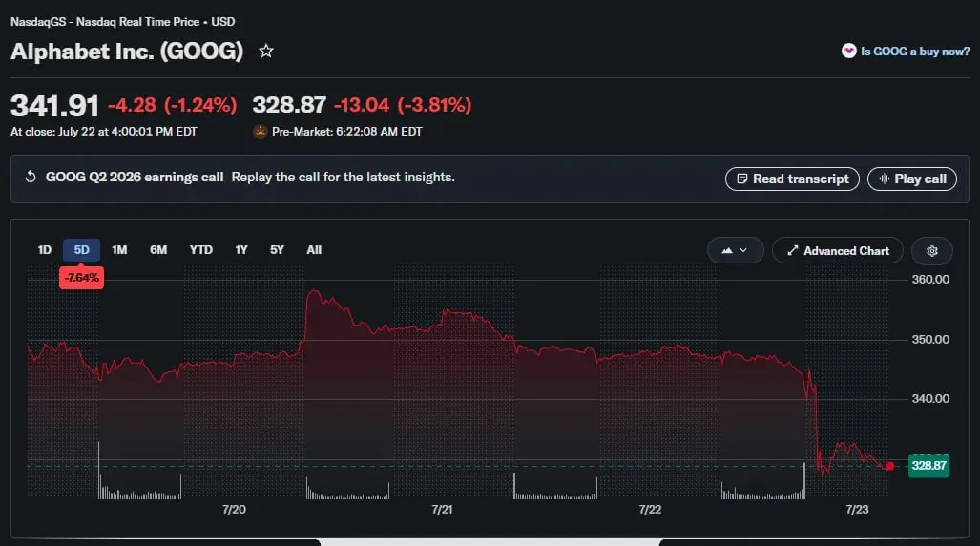Select the 1D time range
Screen dimensions: 980x546
(x=45, y=250)
